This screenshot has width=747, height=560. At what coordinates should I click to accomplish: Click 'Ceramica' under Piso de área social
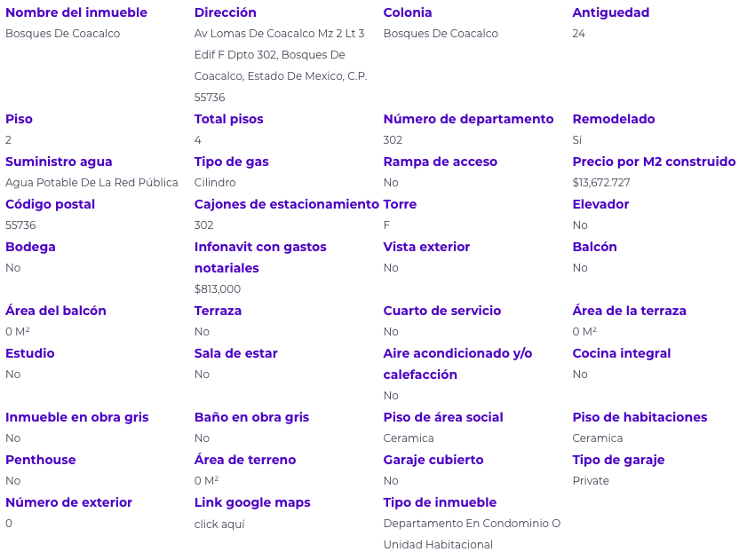pyautogui.click(x=409, y=438)
